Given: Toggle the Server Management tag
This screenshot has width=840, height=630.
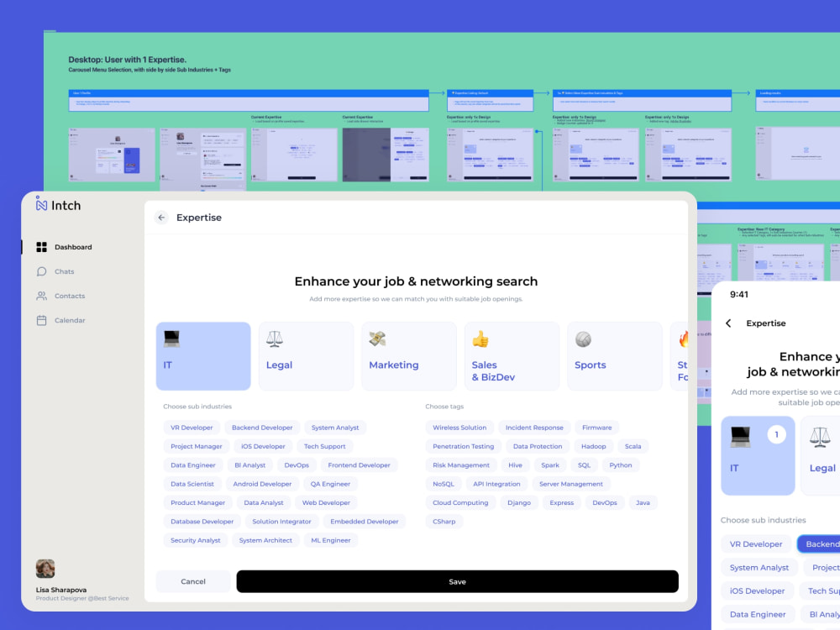Looking at the screenshot, I should click(570, 484).
